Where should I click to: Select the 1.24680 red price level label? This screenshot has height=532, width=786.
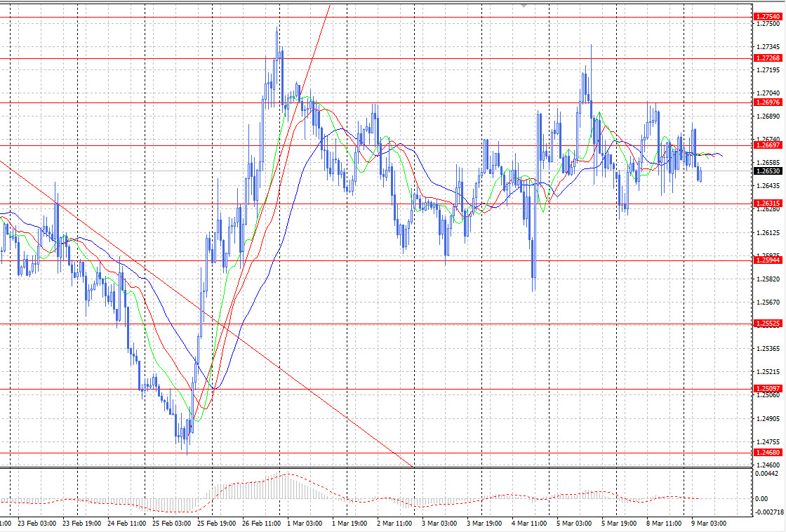tap(768, 452)
